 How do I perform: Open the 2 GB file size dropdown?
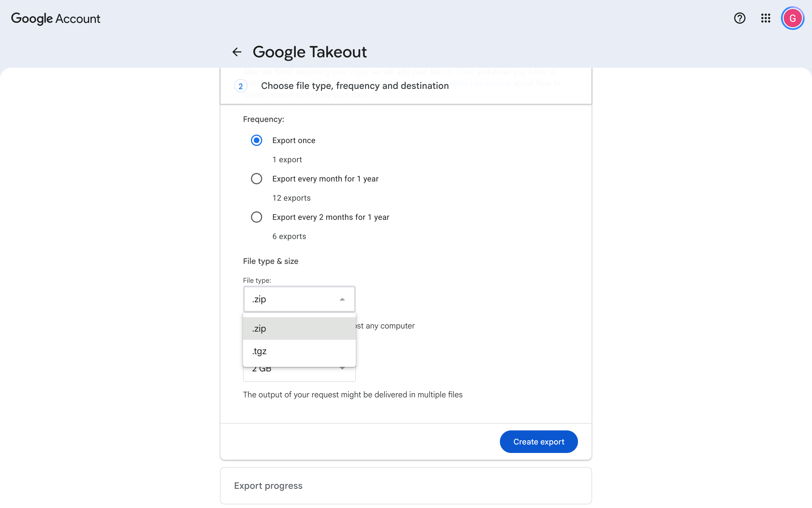[299, 374]
